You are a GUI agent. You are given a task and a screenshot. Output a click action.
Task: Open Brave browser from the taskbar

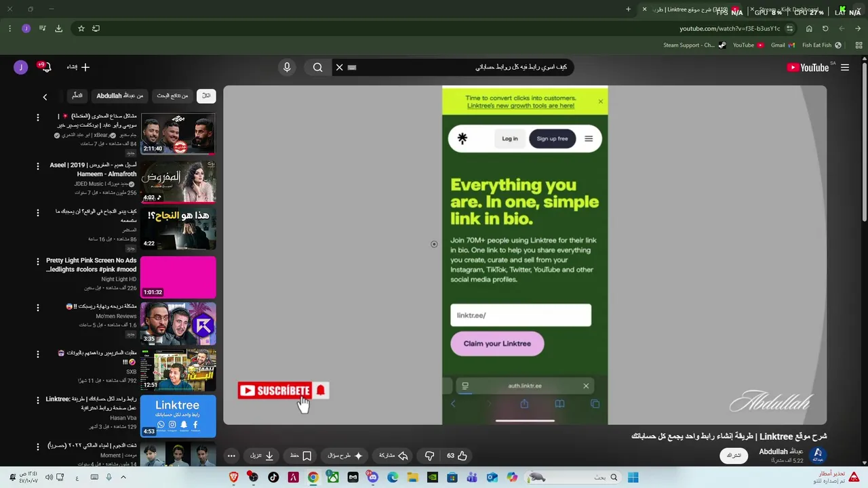(234, 477)
